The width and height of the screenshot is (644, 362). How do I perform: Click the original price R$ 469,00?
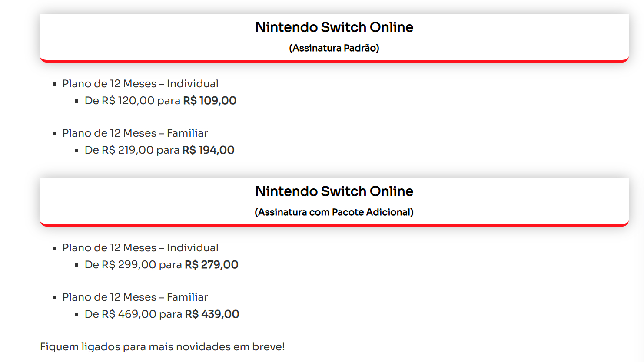129,314
